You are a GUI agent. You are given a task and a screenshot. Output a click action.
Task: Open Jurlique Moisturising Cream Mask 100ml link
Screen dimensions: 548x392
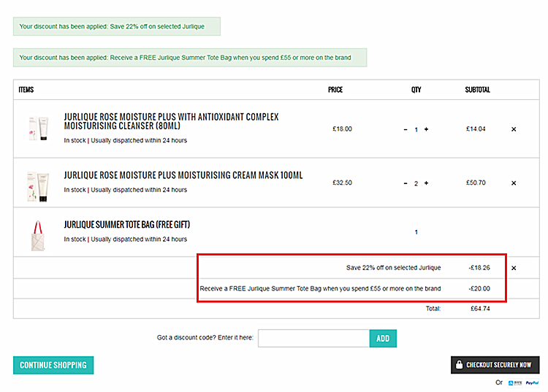point(183,175)
